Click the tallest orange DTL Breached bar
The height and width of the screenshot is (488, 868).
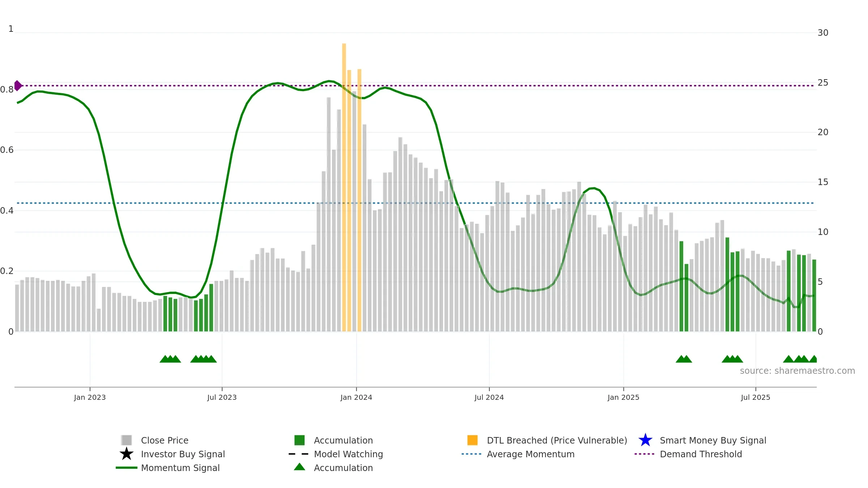pyautogui.click(x=344, y=187)
